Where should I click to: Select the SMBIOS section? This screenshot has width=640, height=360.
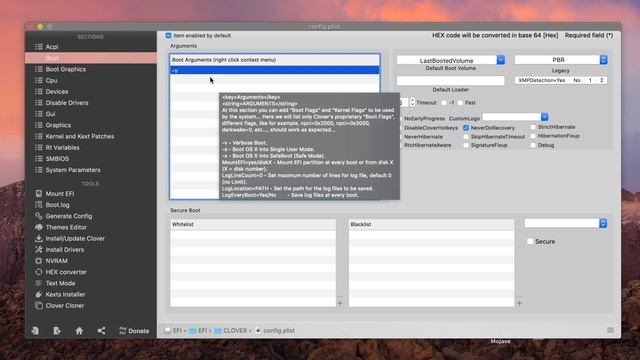click(x=91, y=159)
